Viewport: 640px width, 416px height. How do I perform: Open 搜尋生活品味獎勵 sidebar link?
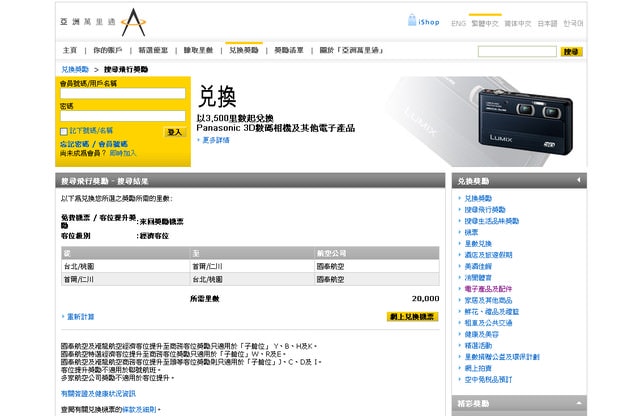coord(492,221)
